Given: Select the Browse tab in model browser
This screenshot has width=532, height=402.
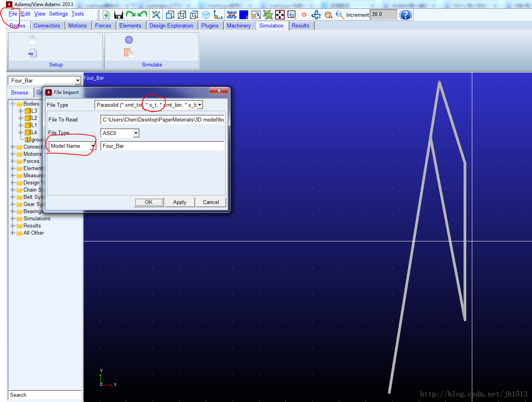Looking at the screenshot, I should coord(20,92).
